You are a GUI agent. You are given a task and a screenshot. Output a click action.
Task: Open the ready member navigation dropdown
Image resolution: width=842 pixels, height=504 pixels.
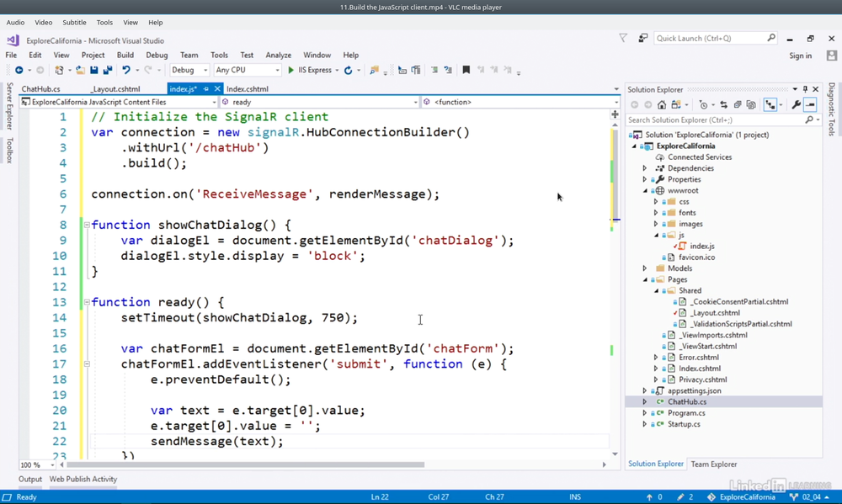click(x=319, y=102)
